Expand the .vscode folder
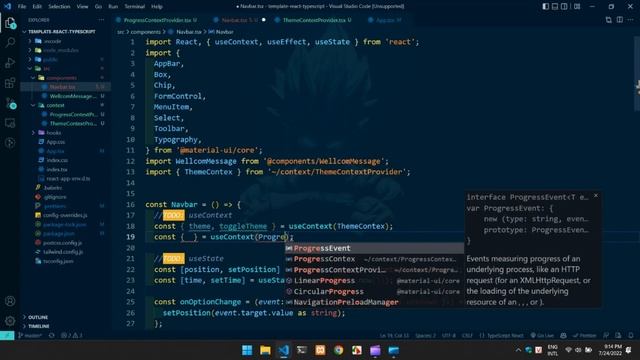Image resolution: width=640 pixels, height=360 pixels. pos(52,41)
